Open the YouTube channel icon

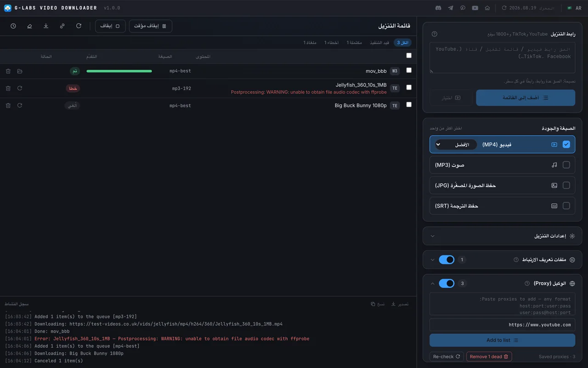475,8
